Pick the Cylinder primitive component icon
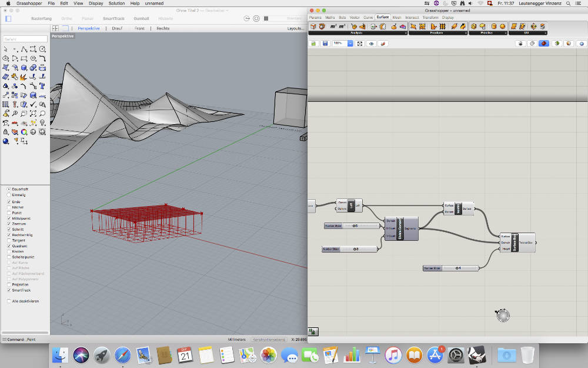Viewport: 588px width, 368px height. [493, 26]
